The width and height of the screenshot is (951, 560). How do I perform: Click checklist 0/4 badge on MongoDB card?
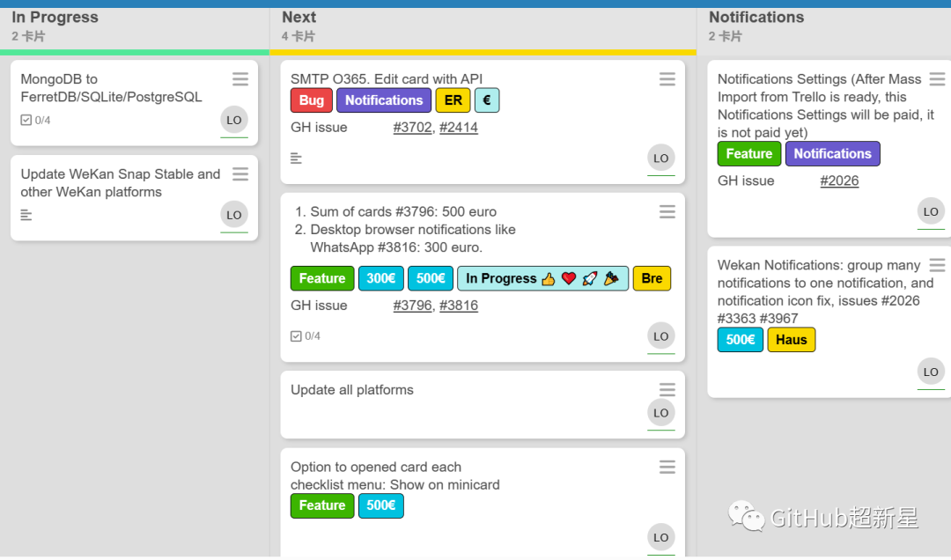[35, 120]
